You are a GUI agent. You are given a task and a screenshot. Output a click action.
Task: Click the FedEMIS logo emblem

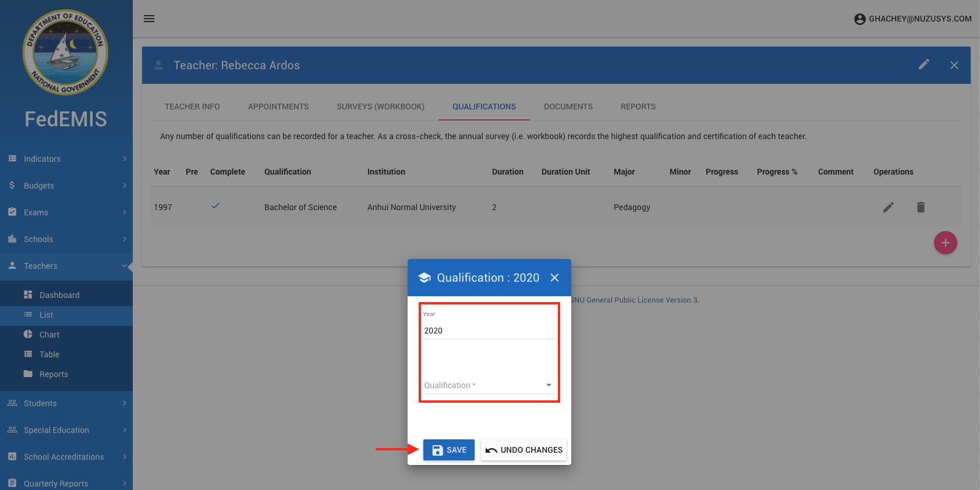[x=65, y=52]
